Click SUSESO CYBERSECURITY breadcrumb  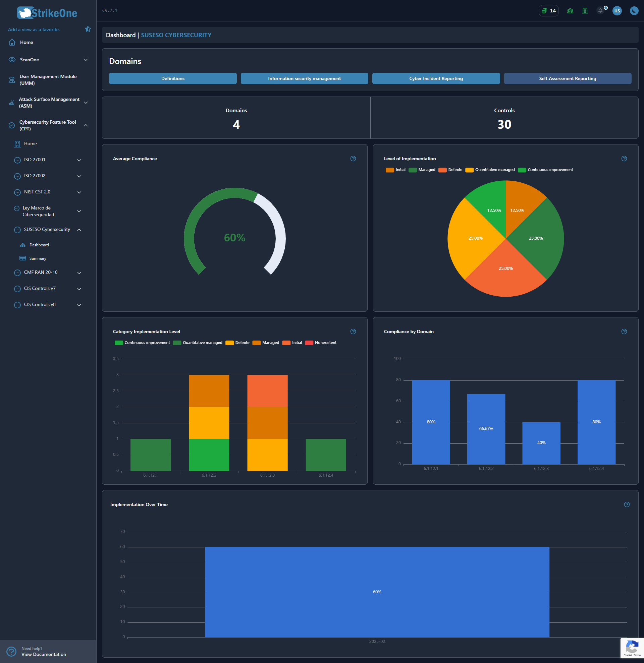point(176,35)
